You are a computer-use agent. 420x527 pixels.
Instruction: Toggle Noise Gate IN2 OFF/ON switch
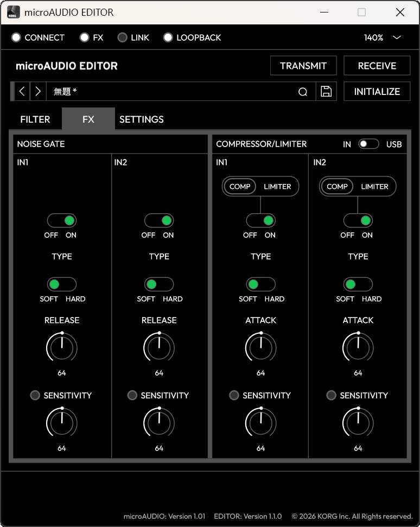tap(159, 220)
